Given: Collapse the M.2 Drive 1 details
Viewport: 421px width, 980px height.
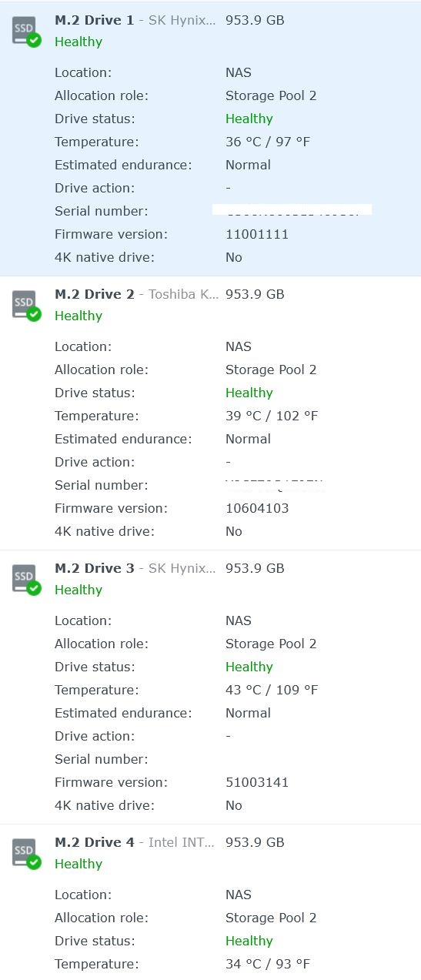Looking at the screenshot, I should pyautogui.click(x=210, y=31).
